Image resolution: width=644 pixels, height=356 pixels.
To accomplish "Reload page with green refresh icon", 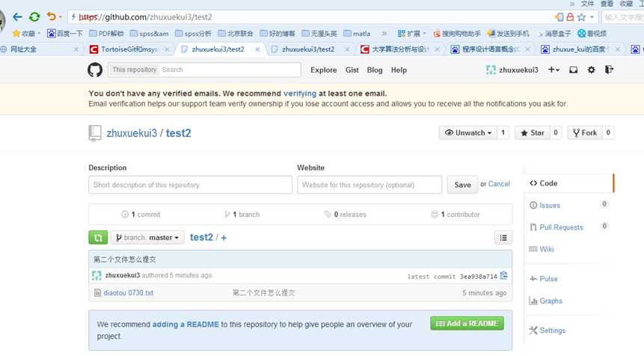I will [34, 17].
